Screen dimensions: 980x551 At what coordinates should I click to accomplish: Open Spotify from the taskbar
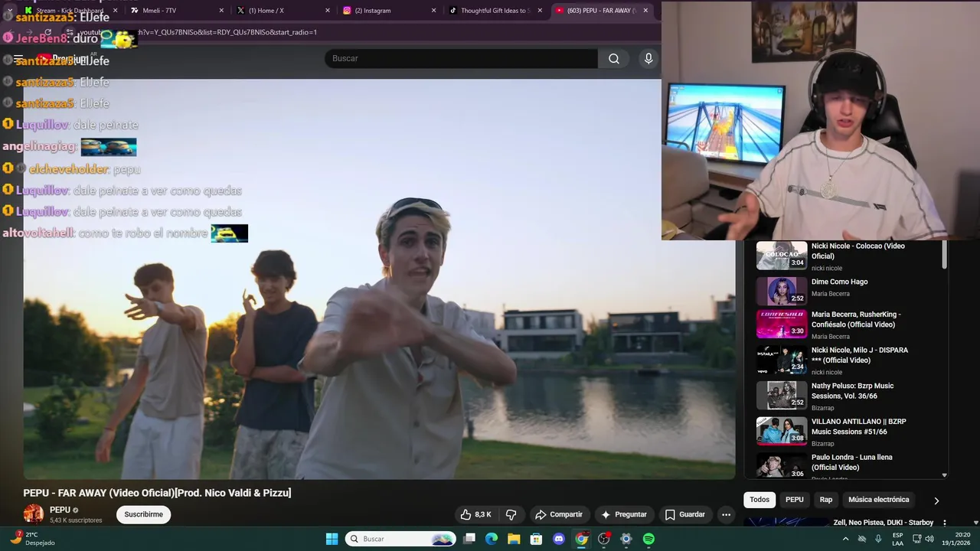click(648, 539)
